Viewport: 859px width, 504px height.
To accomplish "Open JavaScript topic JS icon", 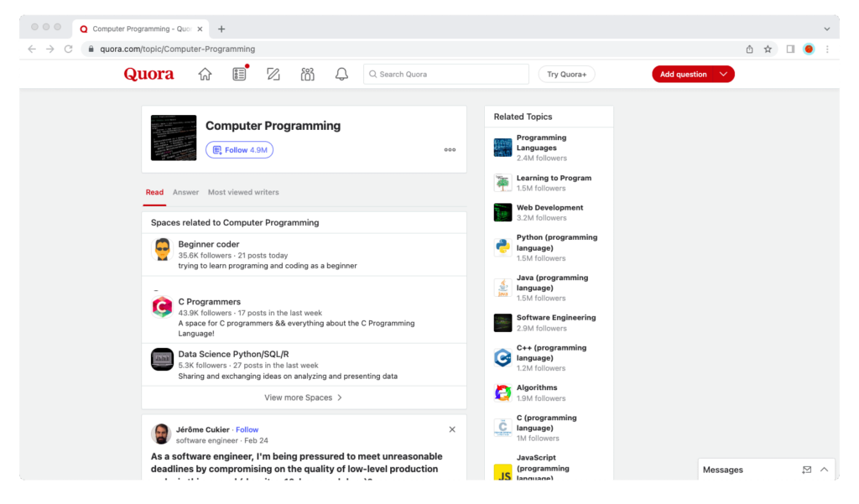I will (503, 472).
